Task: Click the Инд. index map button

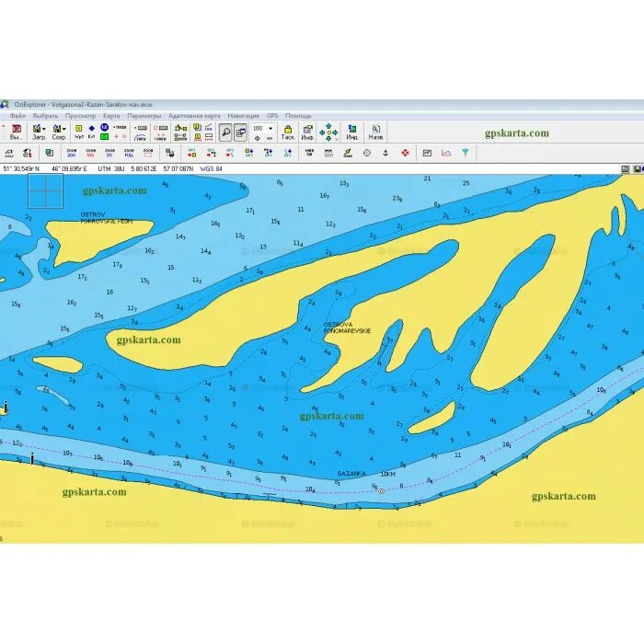Action: click(352, 132)
